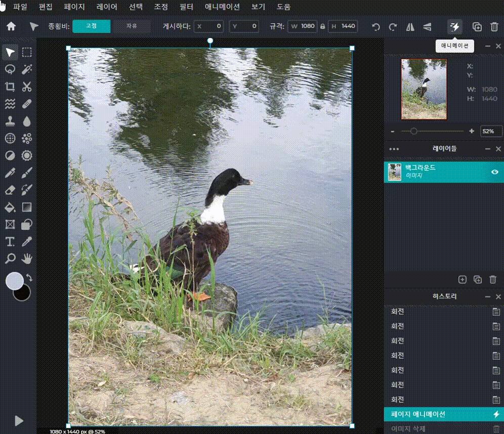Set aspect ratio to 고정 (fixed)
Image resolution: width=504 pixels, height=434 pixels.
pyautogui.click(x=91, y=26)
